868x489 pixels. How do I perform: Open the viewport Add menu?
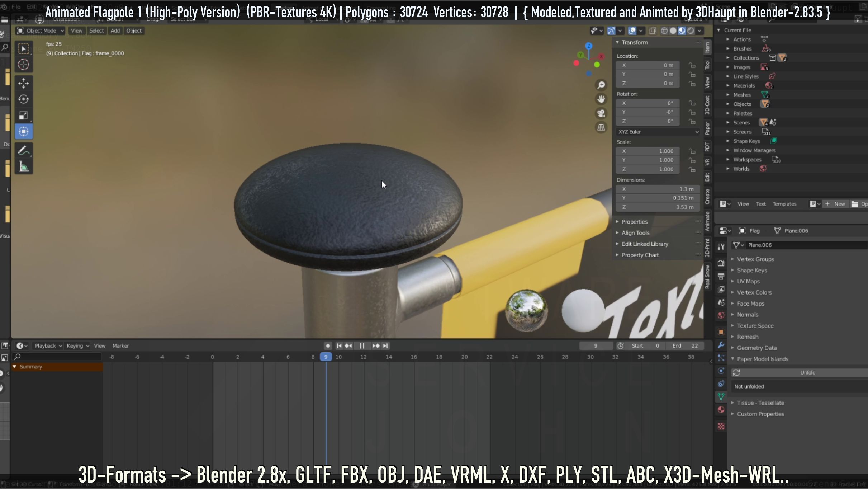coord(115,31)
